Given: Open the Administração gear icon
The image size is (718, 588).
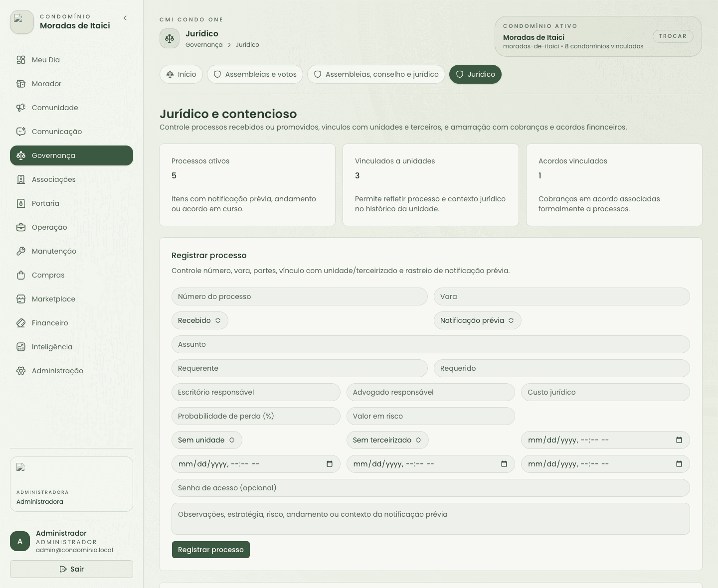Looking at the screenshot, I should pyautogui.click(x=21, y=371).
